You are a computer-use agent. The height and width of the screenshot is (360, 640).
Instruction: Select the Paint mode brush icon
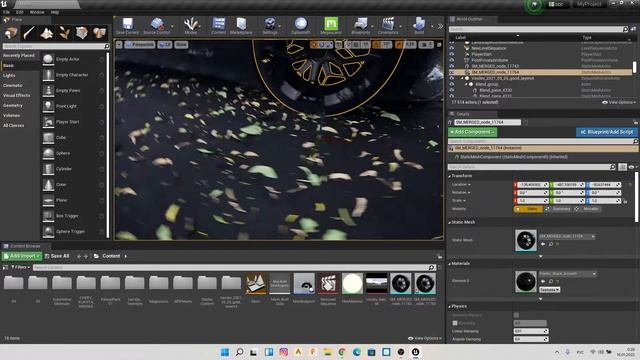tap(29, 33)
